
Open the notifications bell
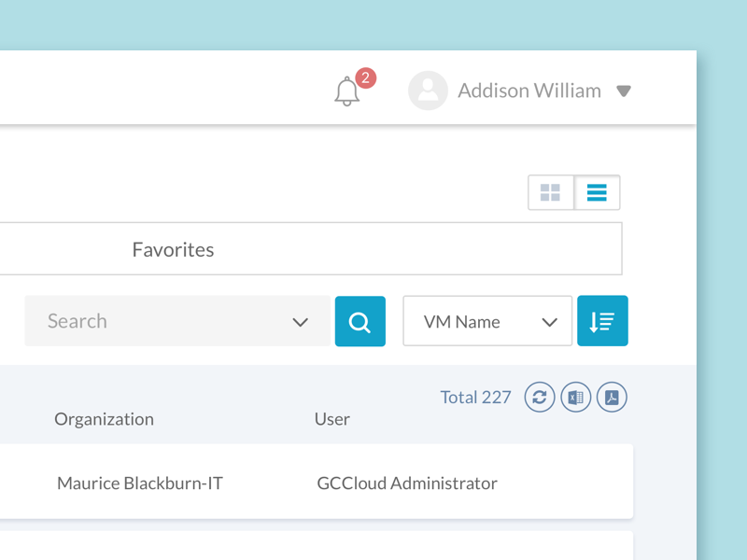[x=346, y=91]
